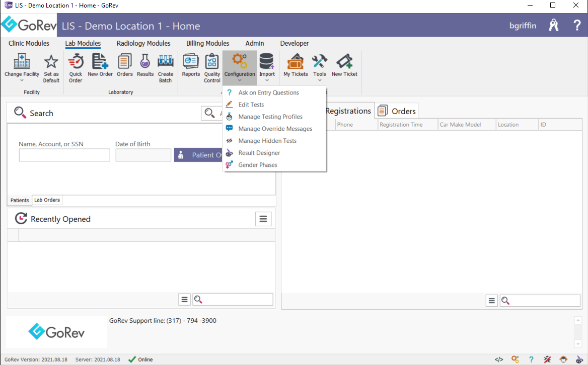Screen dimensions: 588x365
Task: Click the GoRev logo in header
Action: pos(29,25)
